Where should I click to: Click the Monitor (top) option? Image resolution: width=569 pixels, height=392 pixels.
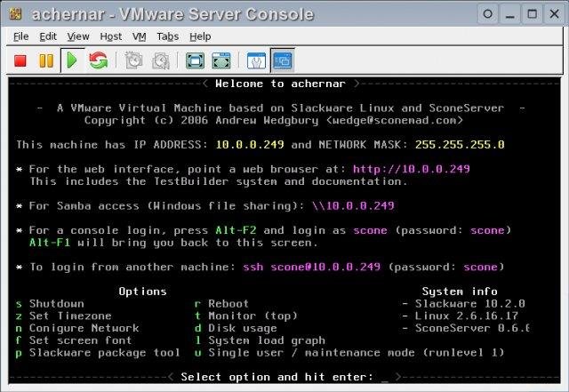coord(246,316)
